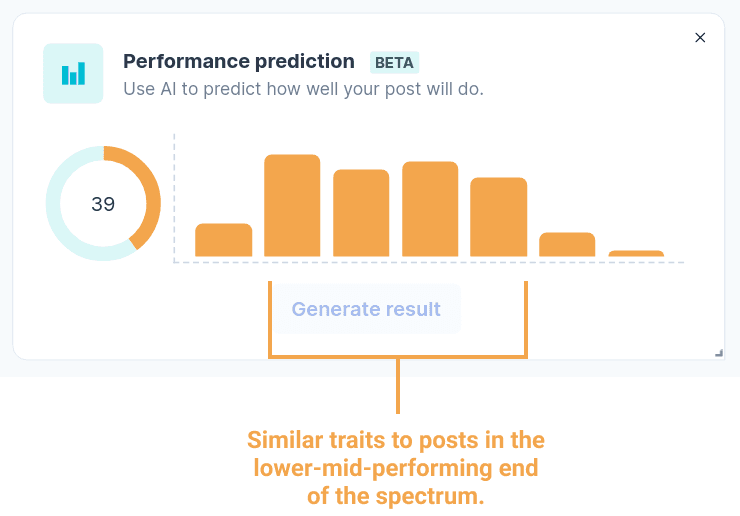Select the fifth histogram bar
The height and width of the screenshot is (516, 740).
pos(498,217)
